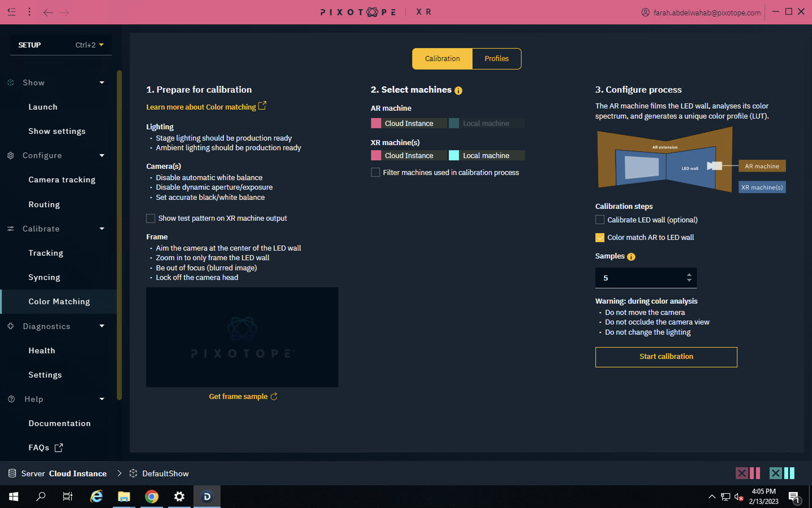
Task: Collapse the sidebar with the top-left menu icon
Action: tap(12, 12)
